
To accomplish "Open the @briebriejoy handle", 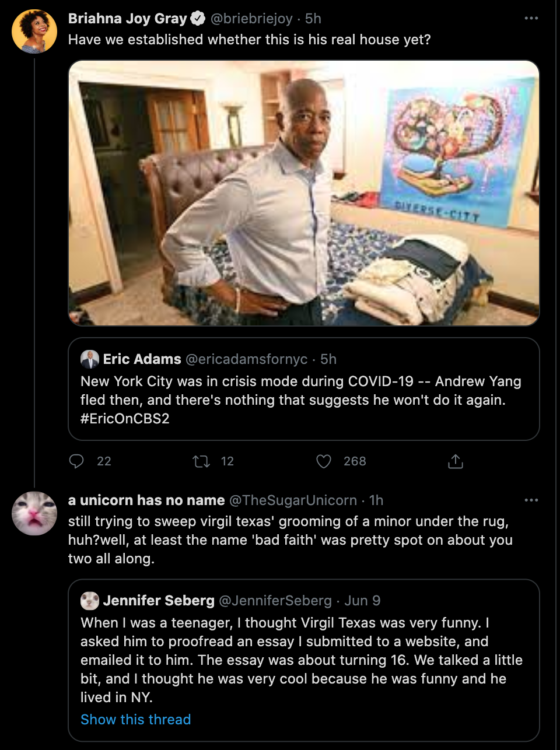I will (251, 19).
